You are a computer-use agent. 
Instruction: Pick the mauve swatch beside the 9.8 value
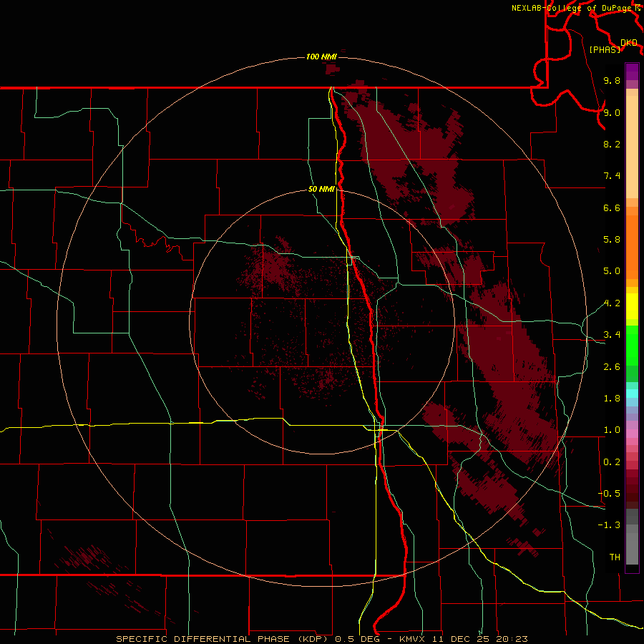632,84
